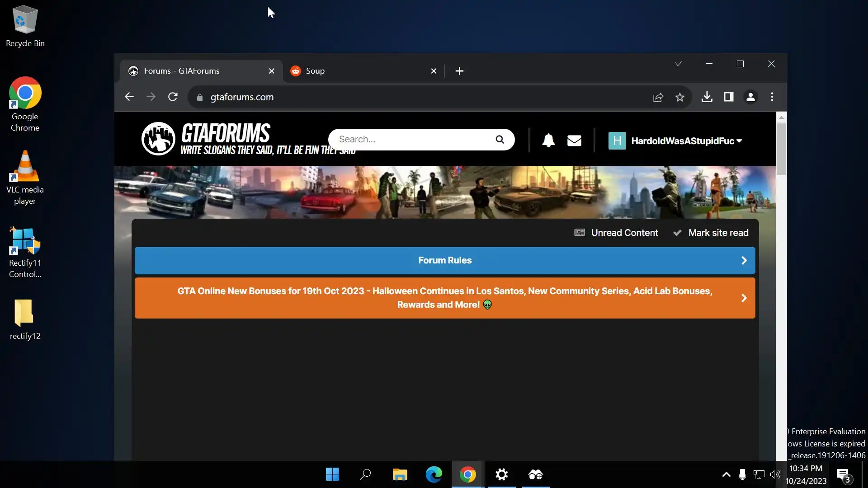Switch to the Soup tab
Screen dimensions: 868x488
[357, 71]
